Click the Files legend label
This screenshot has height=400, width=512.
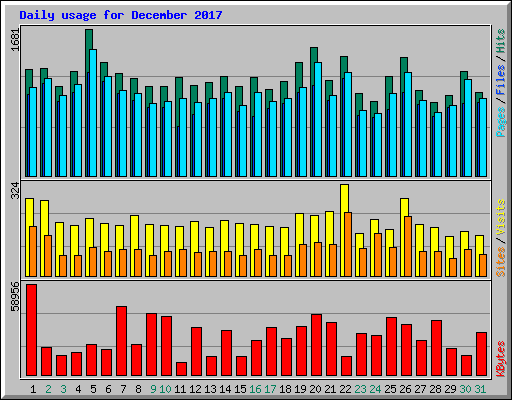501,80
